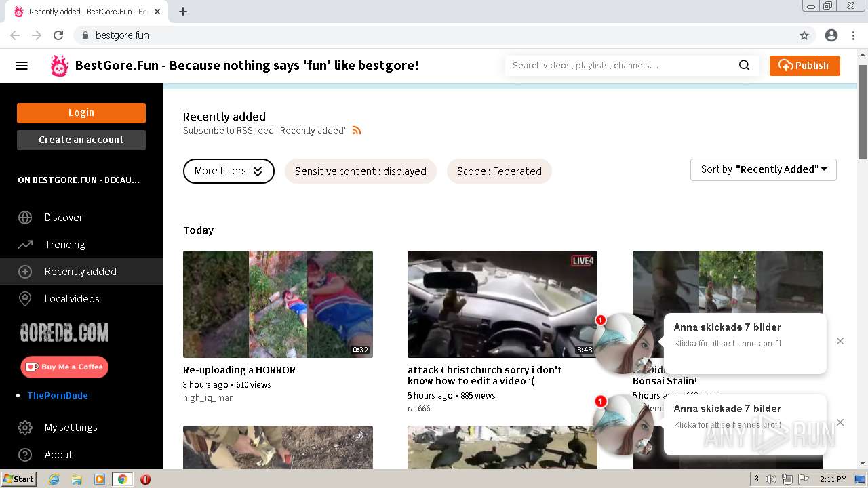Screen dimensions: 868x488
Task: Open the rat666 channel
Action: tap(419, 409)
